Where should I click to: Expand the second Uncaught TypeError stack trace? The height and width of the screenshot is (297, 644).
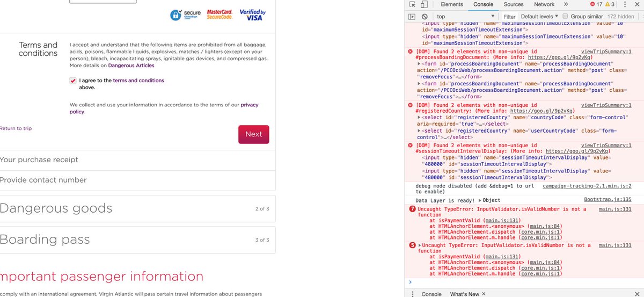pyautogui.click(x=420, y=245)
